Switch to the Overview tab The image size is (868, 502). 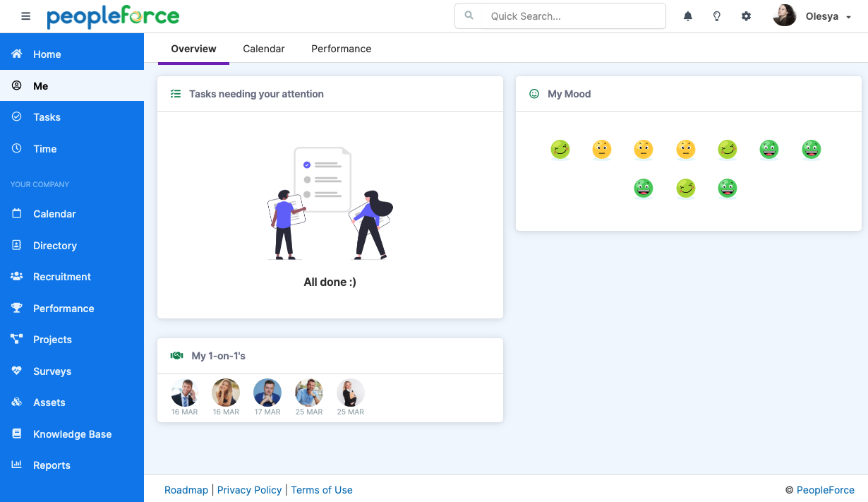click(x=193, y=49)
